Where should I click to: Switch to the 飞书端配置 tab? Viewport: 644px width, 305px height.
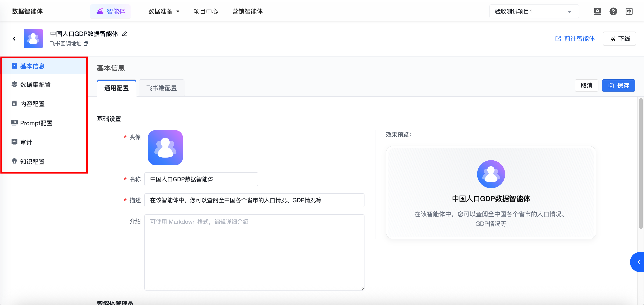[161, 88]
